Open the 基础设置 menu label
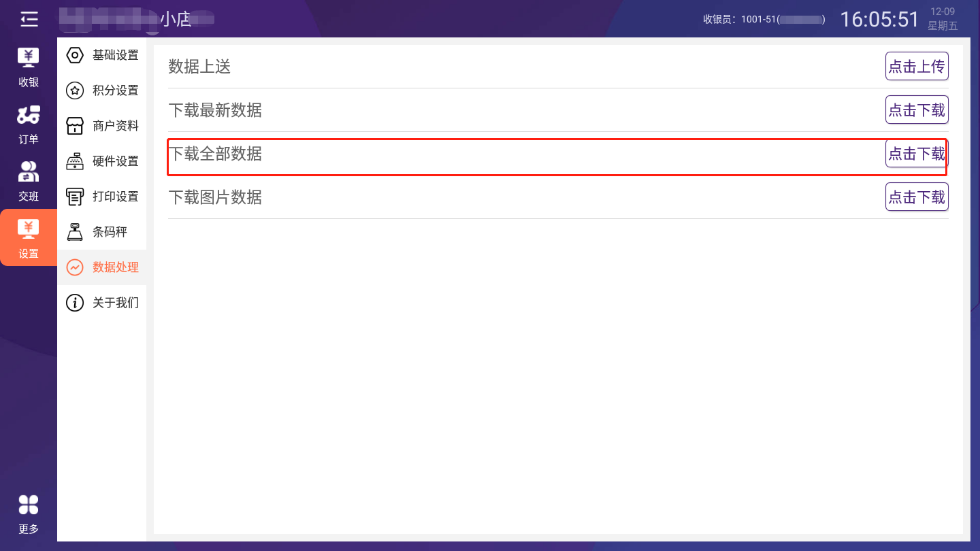This screenshot has height=551, width=980. (116, 55)
